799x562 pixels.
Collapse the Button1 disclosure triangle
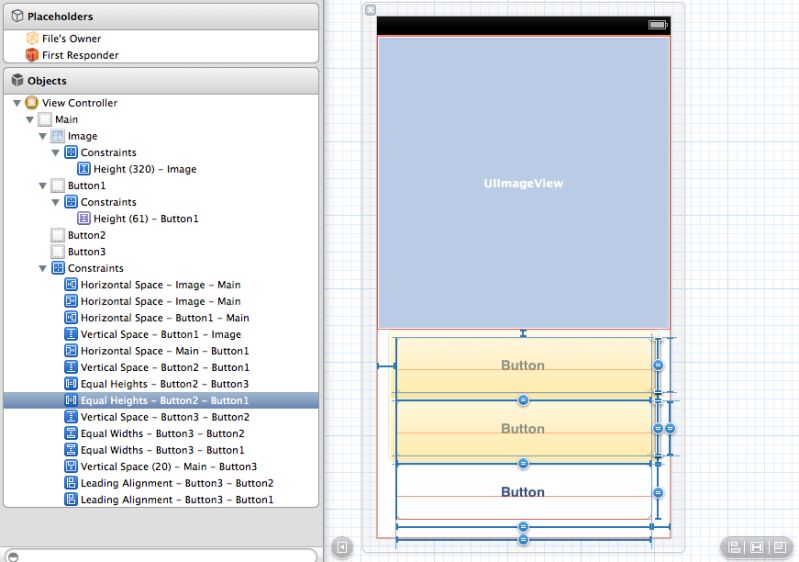pyautogui.click(x=43, y=186)
